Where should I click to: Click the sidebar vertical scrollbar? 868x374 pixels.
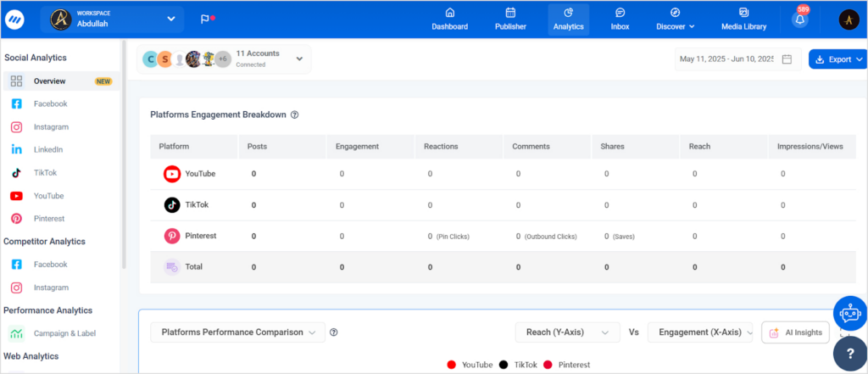pyautogui.click(x=124, y=154)
